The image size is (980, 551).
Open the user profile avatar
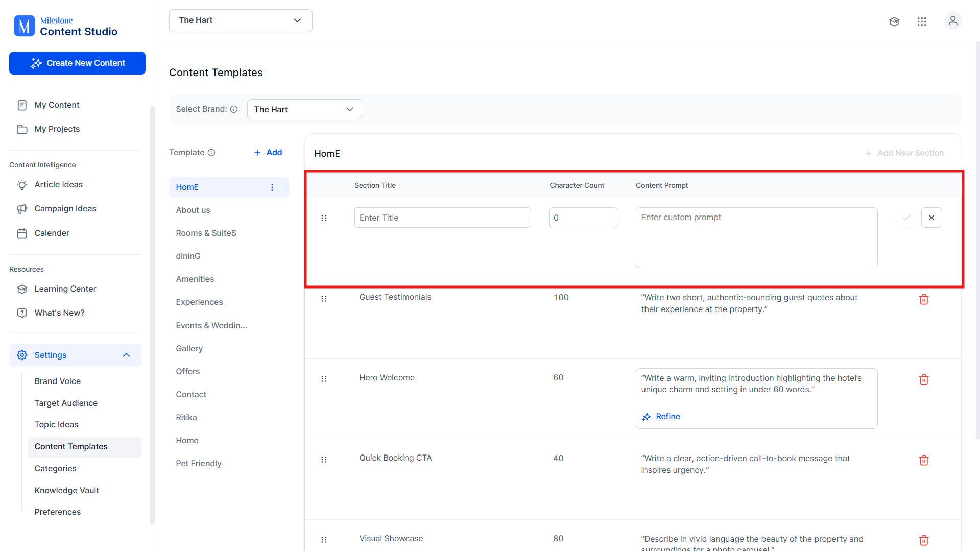952,21
